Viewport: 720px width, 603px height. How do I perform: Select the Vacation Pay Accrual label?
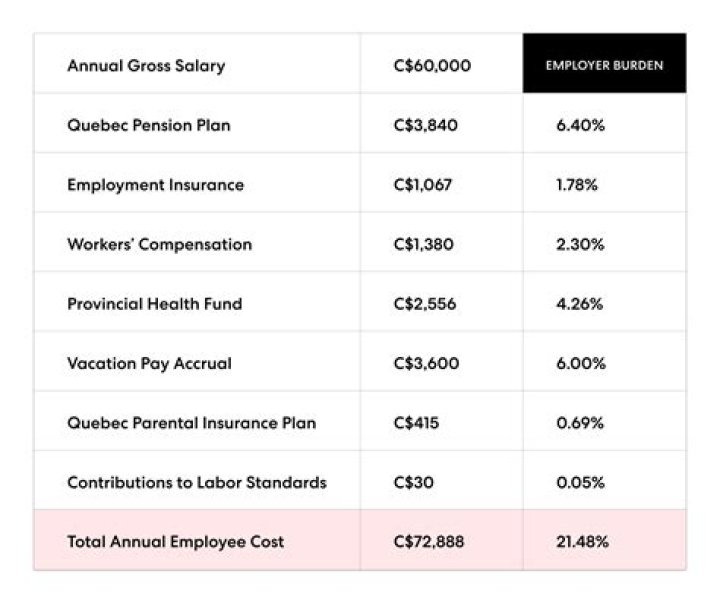pyautogui.click(x=149, y=364)
